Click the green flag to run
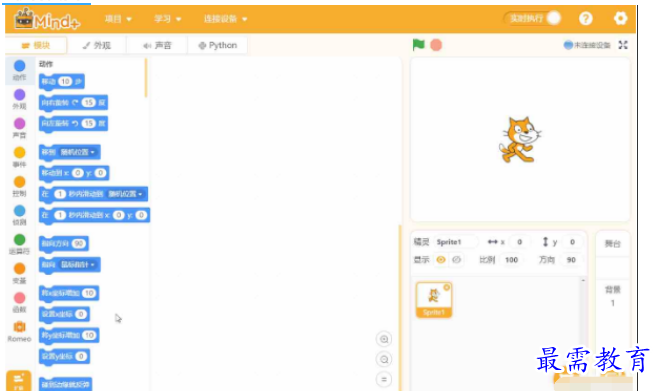The image size is (658, 391). (x=418, y=44)
